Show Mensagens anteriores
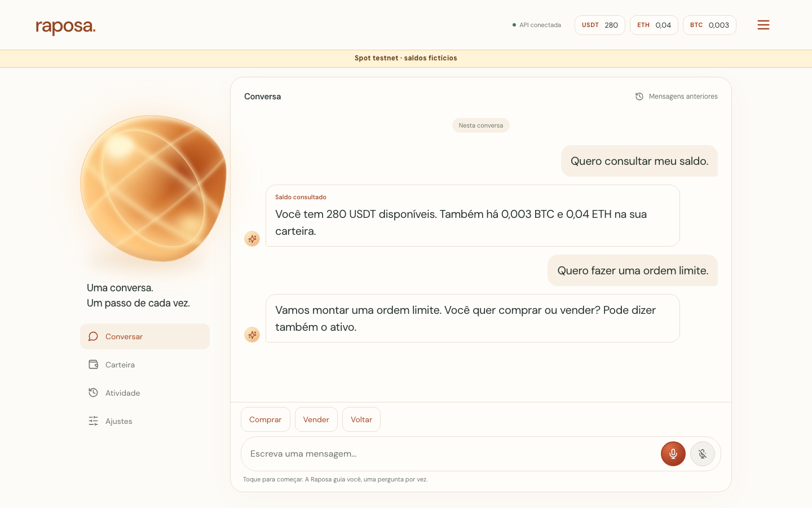The width and height of the screenshot is (812, 508). click(677, 97)
